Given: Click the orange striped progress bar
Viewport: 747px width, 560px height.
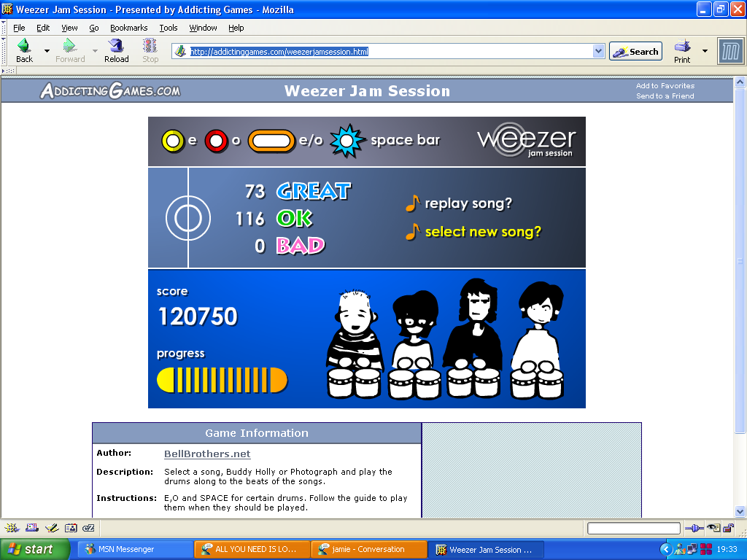Looking at the screenshot, I should [x=221, y=380].
